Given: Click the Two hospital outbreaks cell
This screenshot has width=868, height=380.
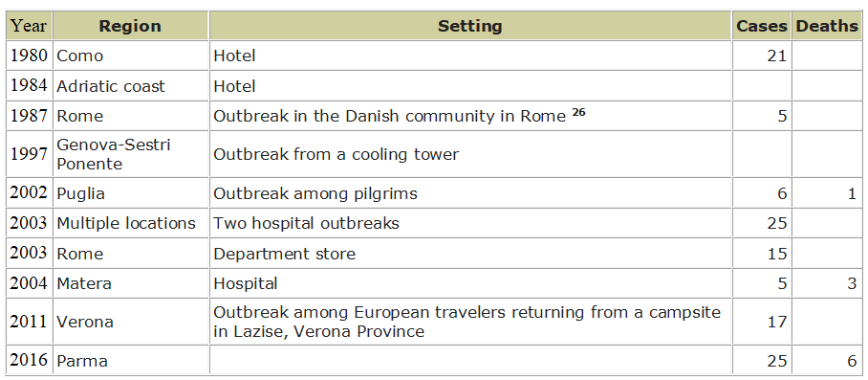Looking at the screenshot, I should coord(470,223).
